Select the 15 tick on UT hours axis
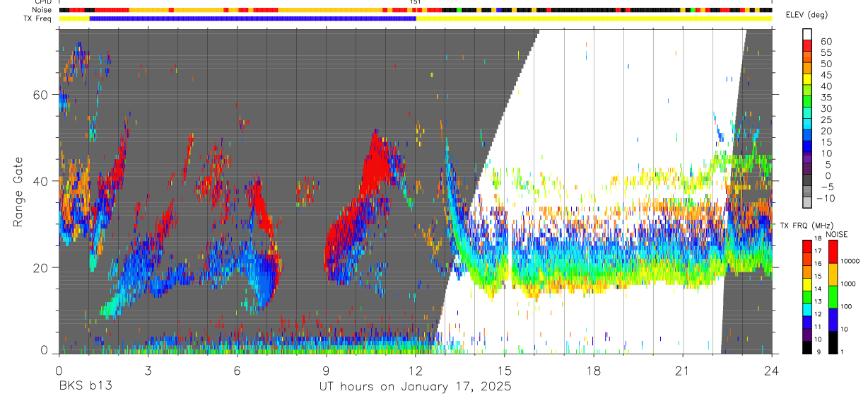The image size is (868, 401). coord(505,371)
